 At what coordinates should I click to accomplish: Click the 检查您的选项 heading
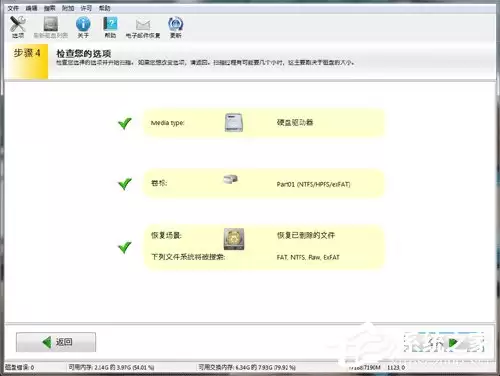pyautogui.click(x=84, y=54)
